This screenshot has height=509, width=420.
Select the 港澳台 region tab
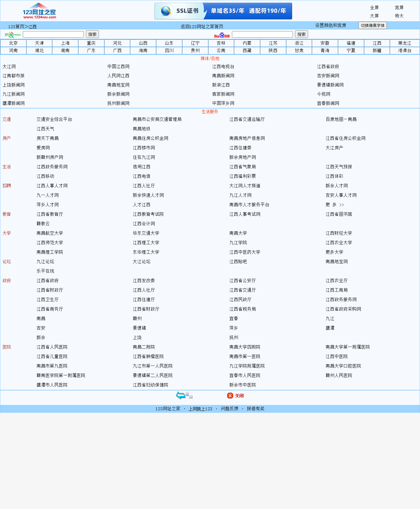coord(405,51)
